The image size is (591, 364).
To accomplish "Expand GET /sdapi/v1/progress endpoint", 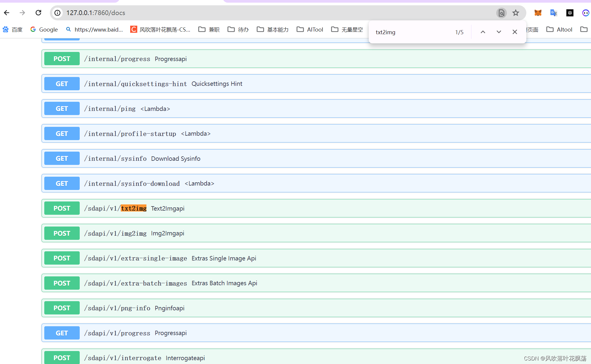I will coord(316,333).
